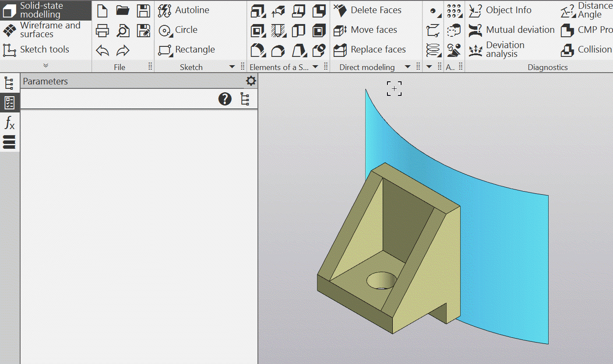Click the New document icon
Screen dimensions: 613x364
pos(102,10)
